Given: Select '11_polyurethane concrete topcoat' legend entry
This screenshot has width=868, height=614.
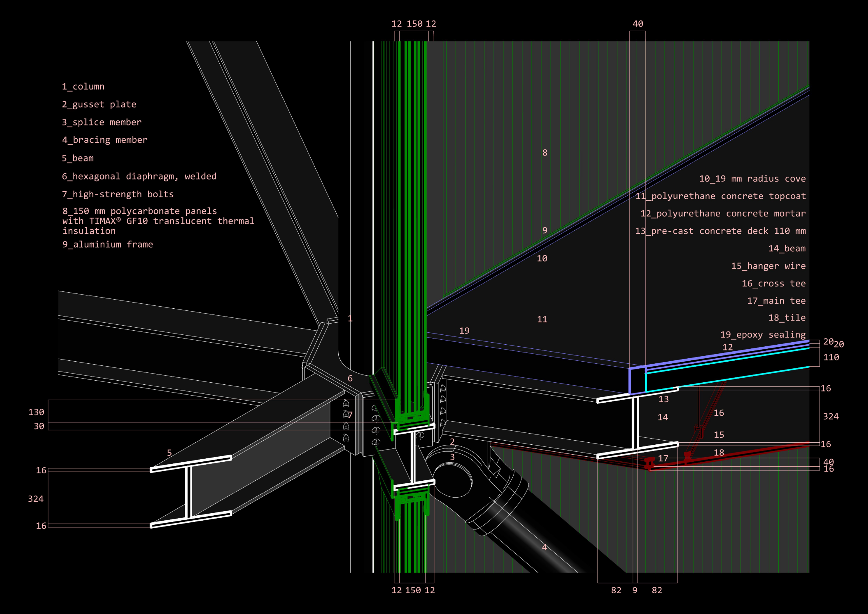Looking at the screenshot, I should pyautogui.click(x=720, y=196).
